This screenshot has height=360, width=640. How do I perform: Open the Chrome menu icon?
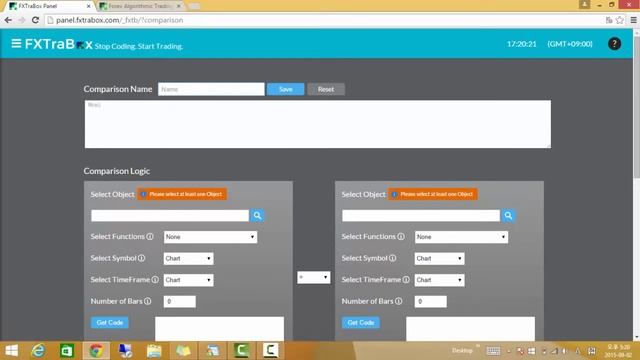coord(633,20)
